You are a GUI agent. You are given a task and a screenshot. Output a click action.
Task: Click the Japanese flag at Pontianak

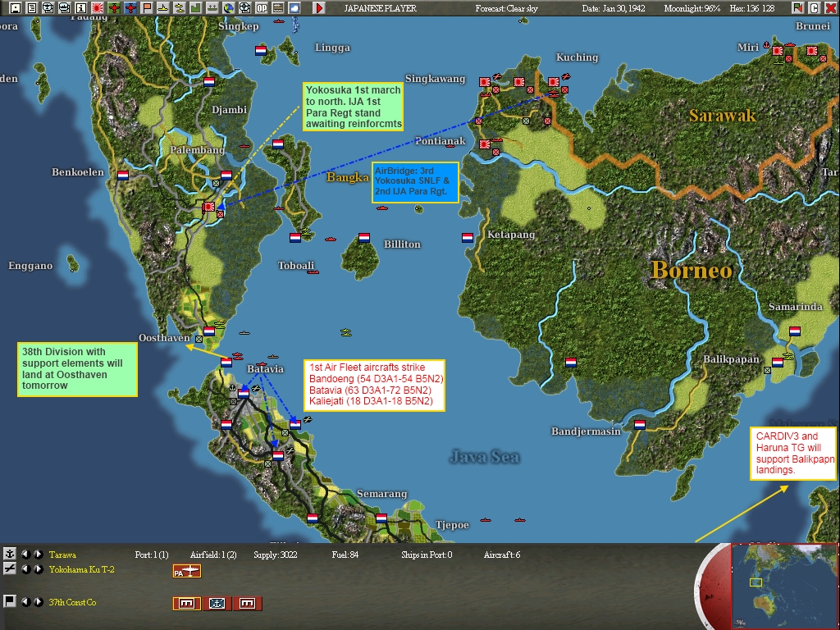click(485, 144)
